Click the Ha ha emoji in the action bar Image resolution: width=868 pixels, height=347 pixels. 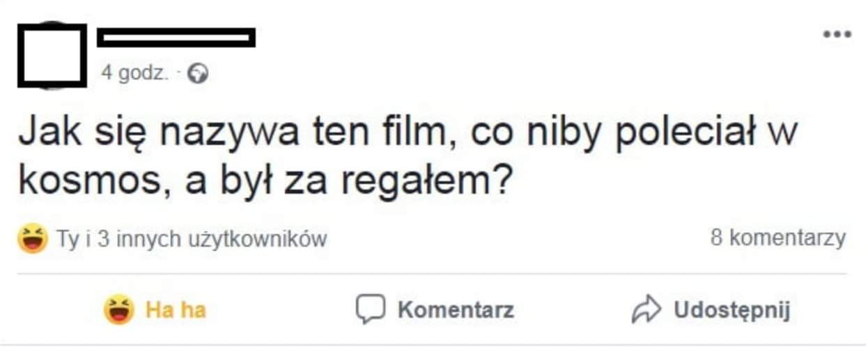[x=119, y=309]
